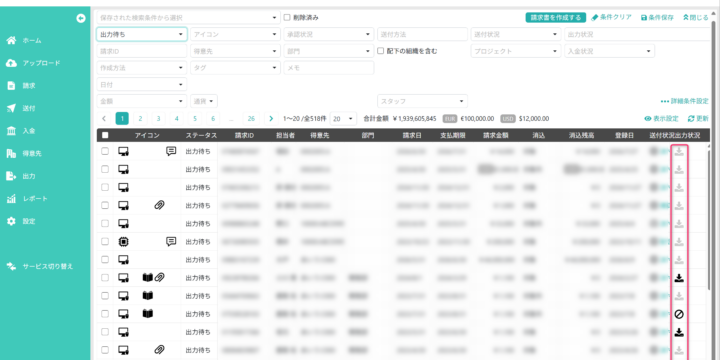Collapse the sidebar with the arrow icon

pyautogui.click(x=81, y=18)
